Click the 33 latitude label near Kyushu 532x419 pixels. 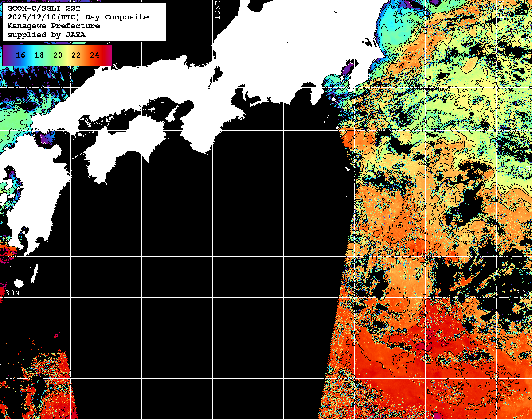(10, 169)
